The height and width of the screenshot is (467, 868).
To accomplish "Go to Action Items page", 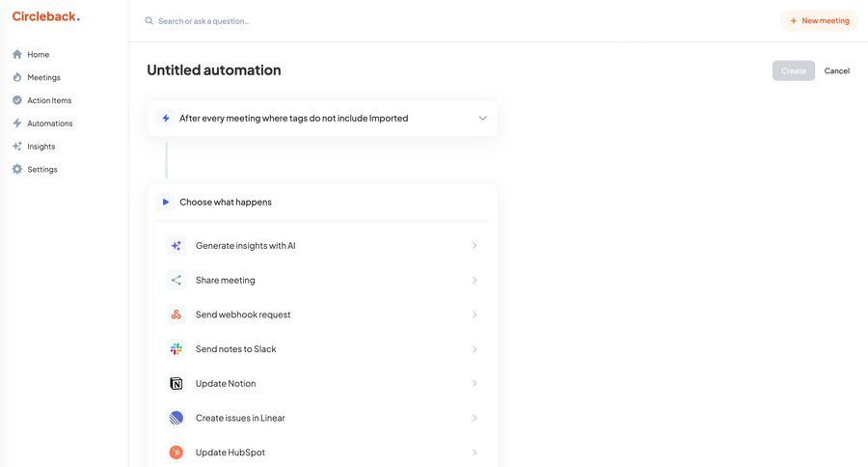I will (48, 100).
